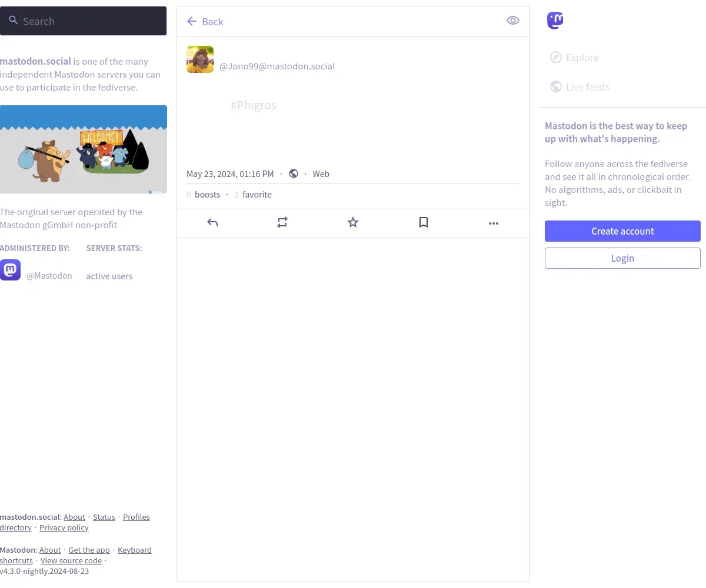Open the Privacy policy link
This screenshot has width=706, height=588.
pos(64,527)
